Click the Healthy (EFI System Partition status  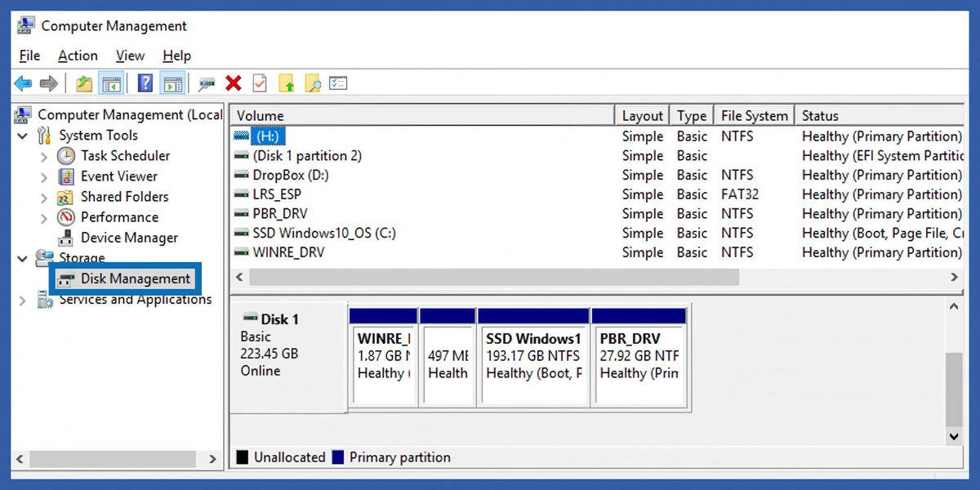(883, 155)
